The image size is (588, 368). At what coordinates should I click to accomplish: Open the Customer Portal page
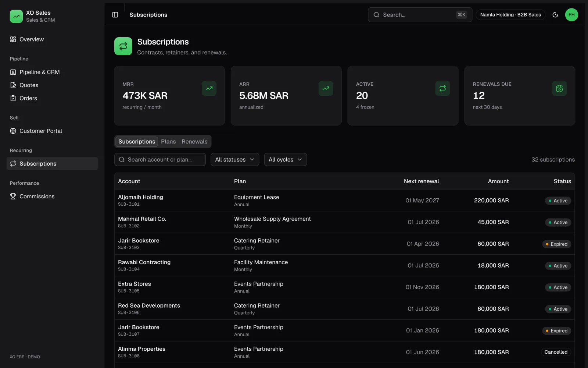click(52, 131)
